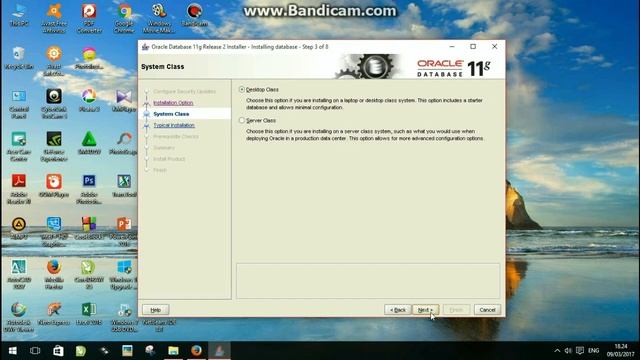Open Bandicam desktop icon
The image size is (640, 360).
pos(194,15)
